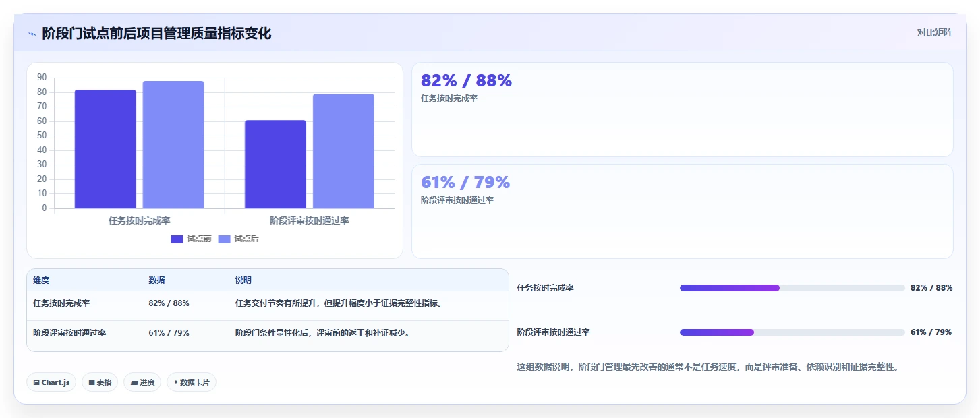Click the 试点后 bar for 任务按时完成率

pos(173,145)
